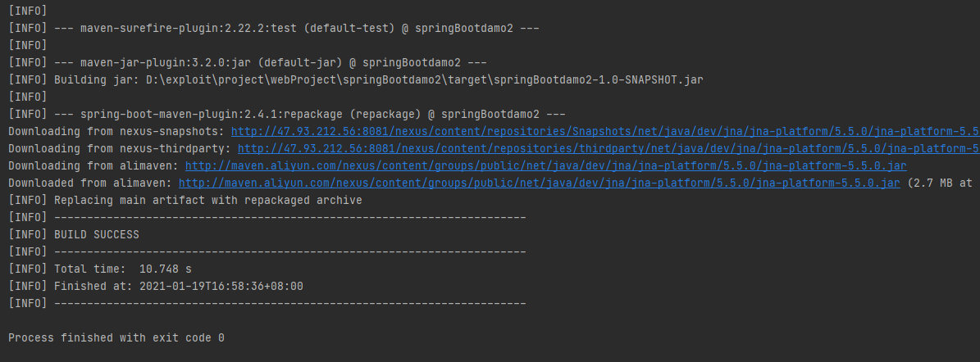Click the 'Downloading from nexus-snapshots:' label
The width and height of the screenshot is (980, 362).
coord(116,131)
